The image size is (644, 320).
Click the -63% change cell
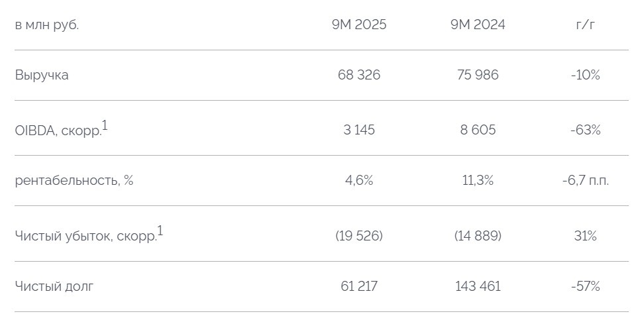point(585,130)
